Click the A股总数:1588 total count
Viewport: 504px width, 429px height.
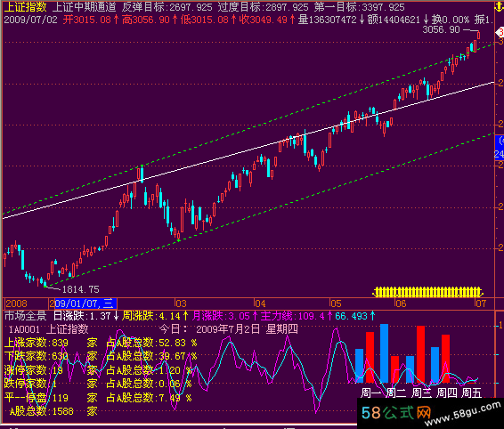(x=41, y=411)
